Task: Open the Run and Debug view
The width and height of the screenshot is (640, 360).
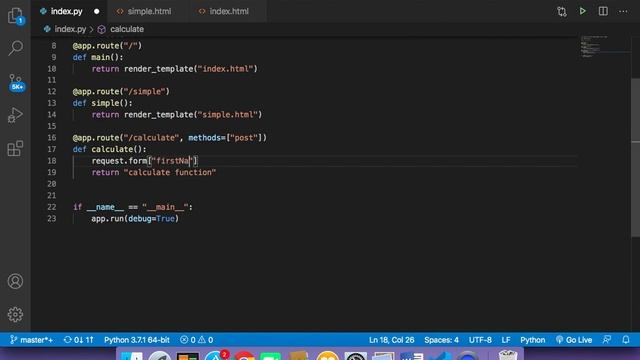Action: (16, 115)
